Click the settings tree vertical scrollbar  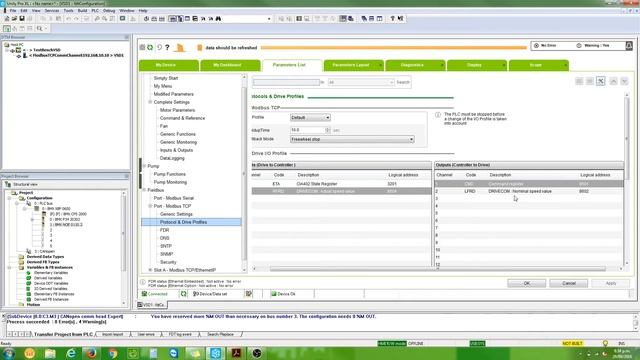244,173
